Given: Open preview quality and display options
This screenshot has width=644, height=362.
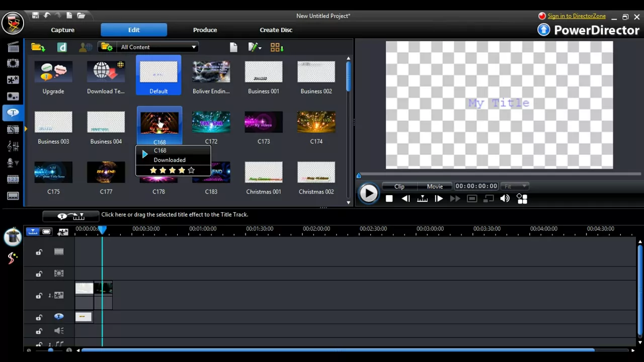Looking at the screenshot, I should click(x=522, y=199).
